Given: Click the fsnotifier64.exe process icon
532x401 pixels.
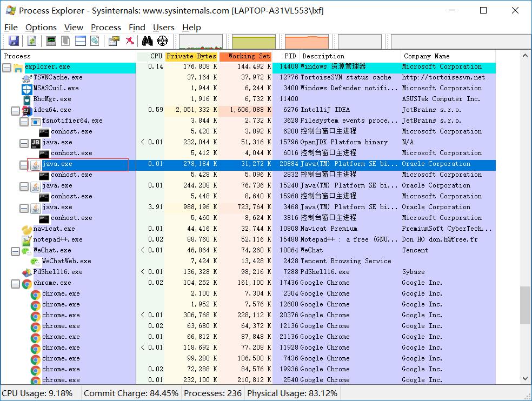Looking at the screenshot, I should 36,122.
